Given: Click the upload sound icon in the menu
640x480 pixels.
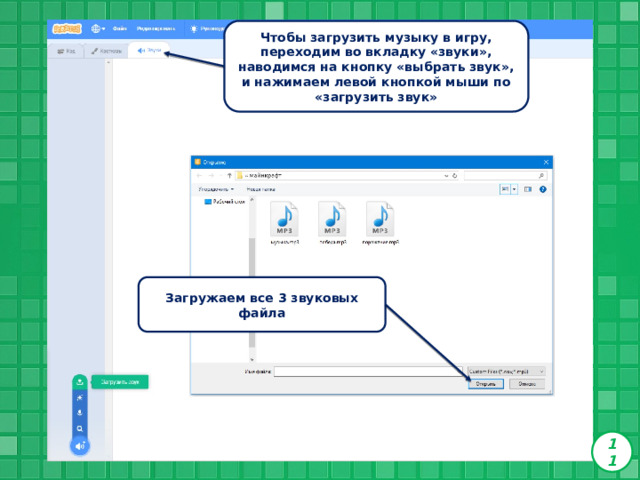Looking at the screenshot, I should [x=80, y=382].
